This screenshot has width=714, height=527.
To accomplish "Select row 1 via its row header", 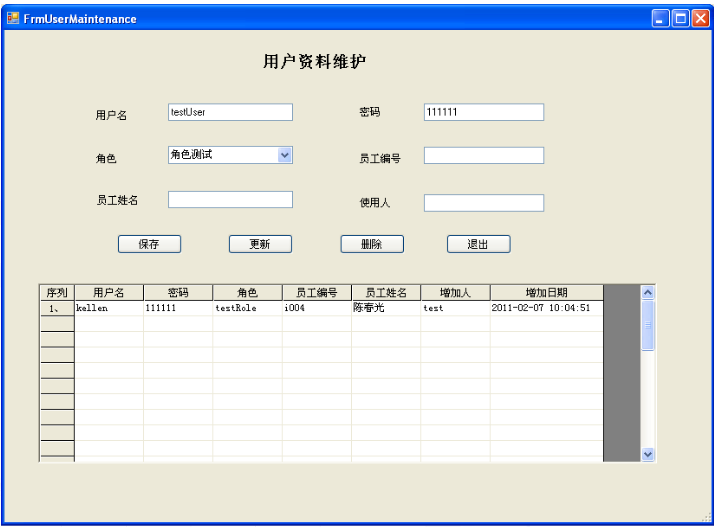I will click(57, 309).
